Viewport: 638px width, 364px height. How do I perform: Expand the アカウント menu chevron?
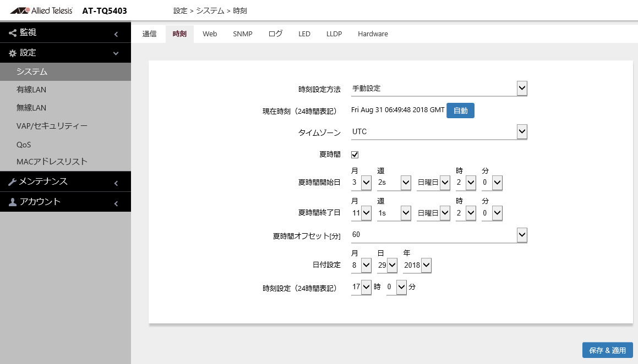pos(116,204)
